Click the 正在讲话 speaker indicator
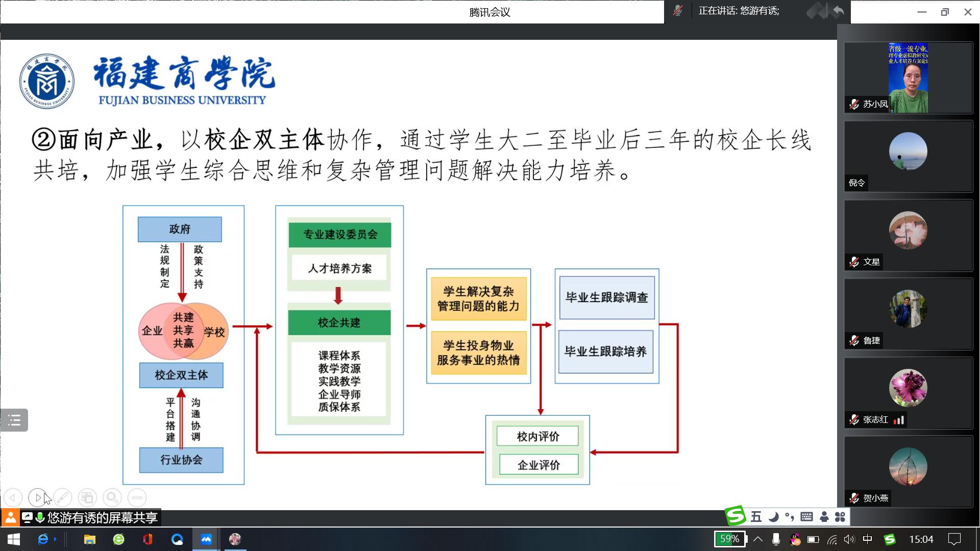The image size is (980, 551). (739, 11)
